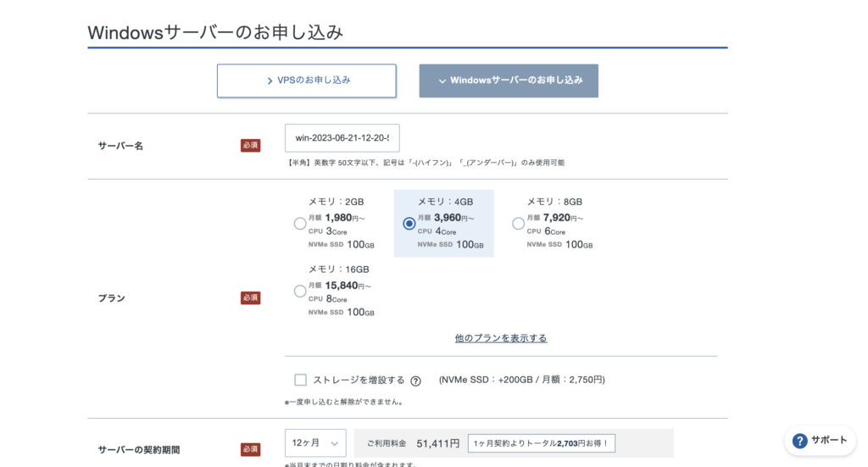Click the 他のプランを表示する link

click(501, 338)
